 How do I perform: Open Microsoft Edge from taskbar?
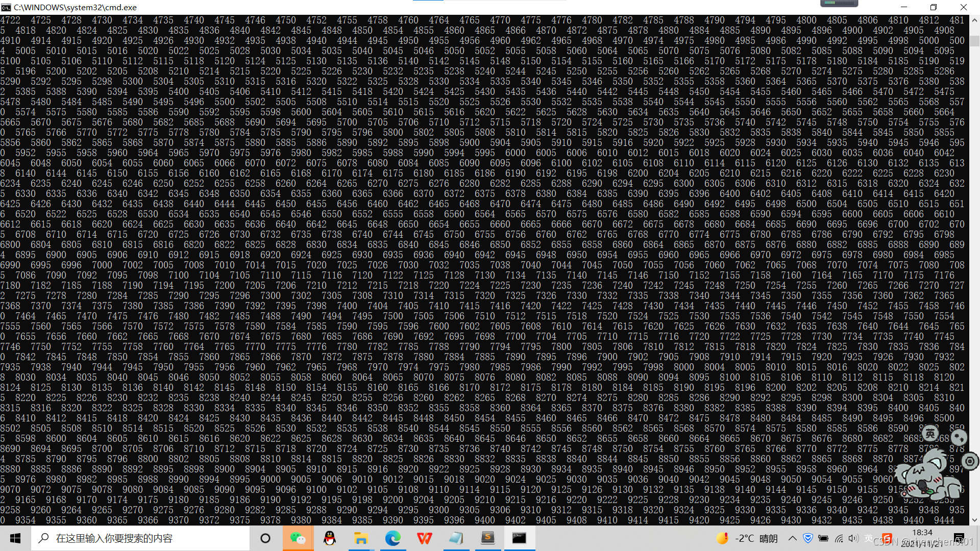click(393, 538)
